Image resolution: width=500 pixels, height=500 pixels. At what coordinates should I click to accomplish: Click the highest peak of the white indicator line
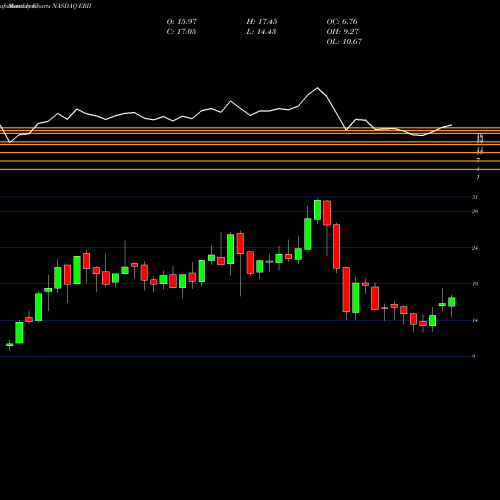[317, 88]
